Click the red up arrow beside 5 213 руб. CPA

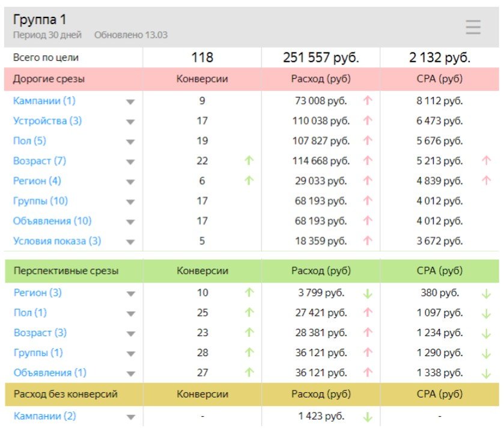coord(487,161)
